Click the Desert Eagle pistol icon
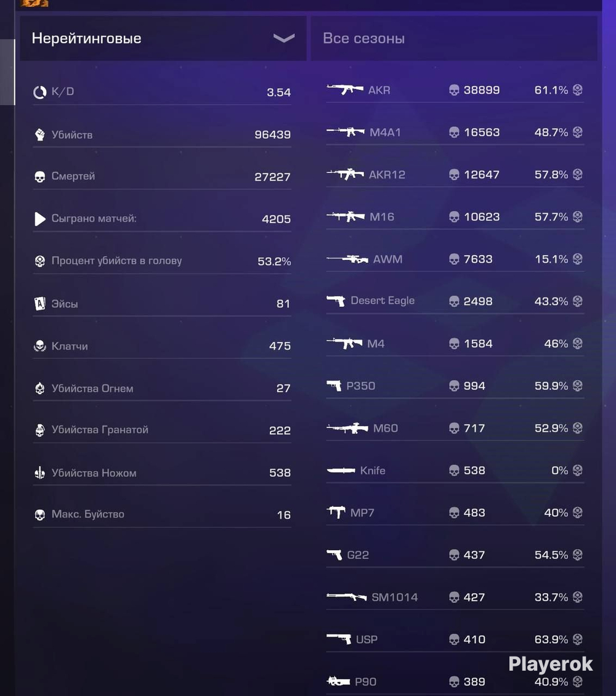 point(336,301)
